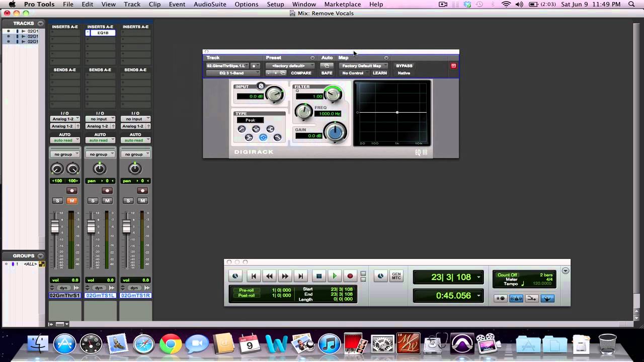Select the high-shelf filter type icon in EQ
The height and width of the screenshot is (362, 644).
coord(270,129)
